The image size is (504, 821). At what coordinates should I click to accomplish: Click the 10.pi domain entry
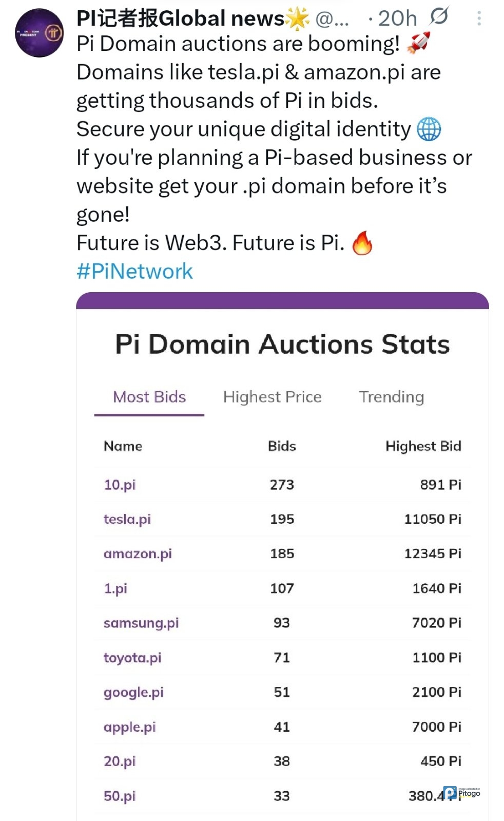(x=120, y=485)
